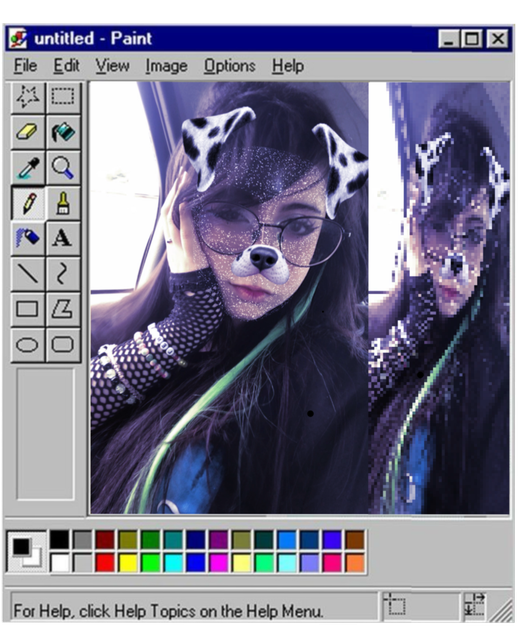Choose the Fill With Color bucket
Screen dimensions: 518x640
62,132
